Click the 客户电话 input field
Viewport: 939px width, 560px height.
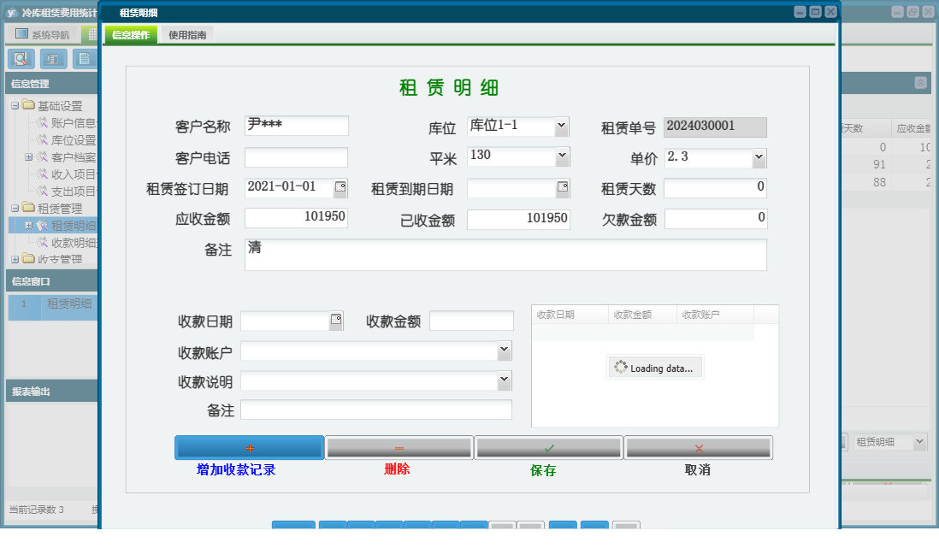tap(297, 157)
